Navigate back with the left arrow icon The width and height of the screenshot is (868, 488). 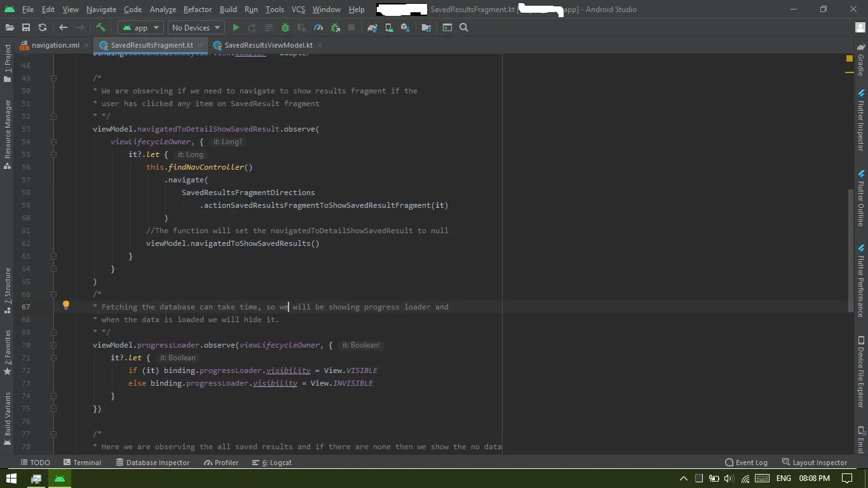tap(63, 27)
